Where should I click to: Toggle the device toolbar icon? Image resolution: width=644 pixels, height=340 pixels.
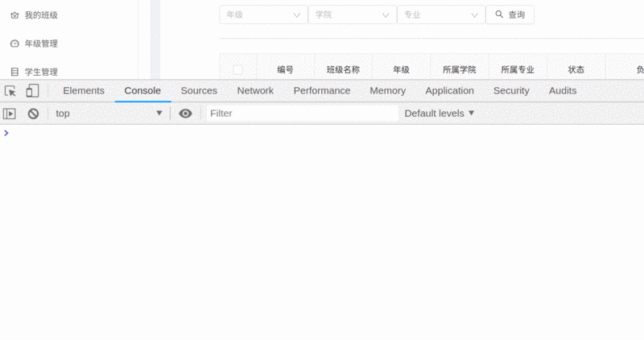point(32,91)
